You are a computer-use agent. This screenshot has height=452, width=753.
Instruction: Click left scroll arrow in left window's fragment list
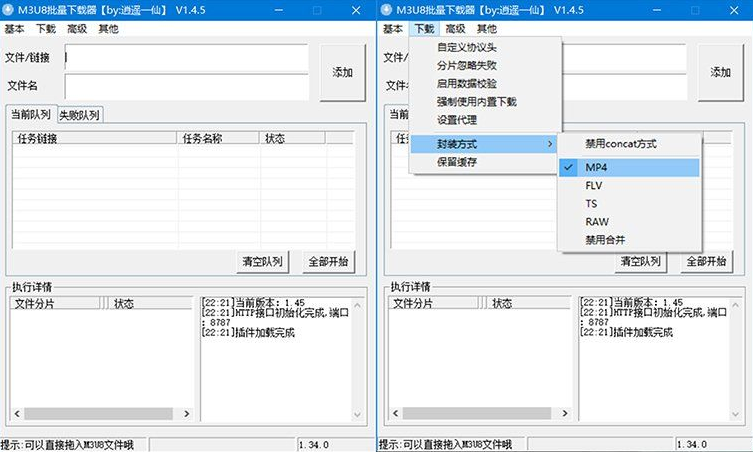(17, 414)
